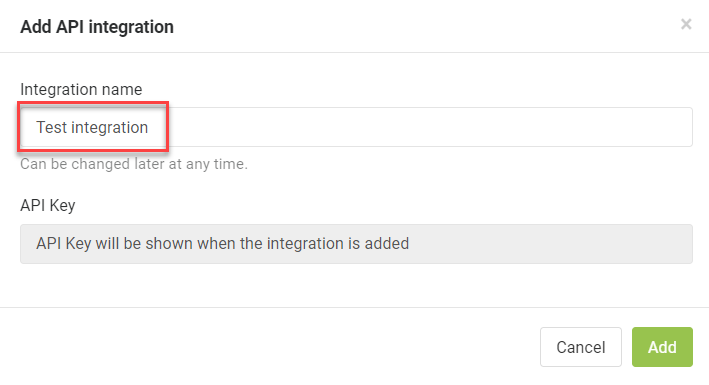Submit the form with Add

[662, 347]
